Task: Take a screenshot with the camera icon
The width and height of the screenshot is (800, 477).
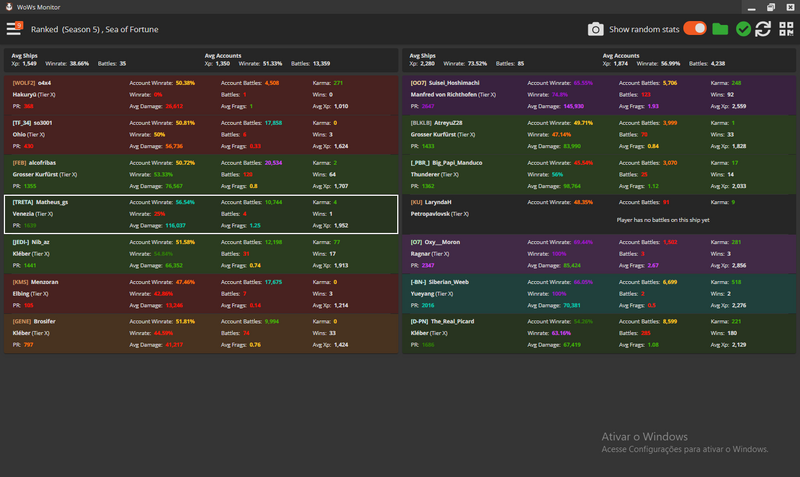Action: (x=595, y=29)
